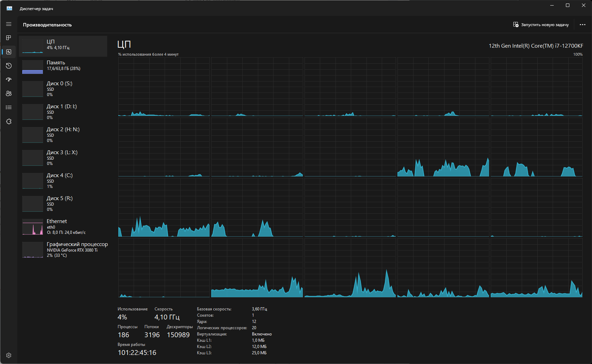Click the 150989 handles count

pyautogui.click(x=178, y=335)
